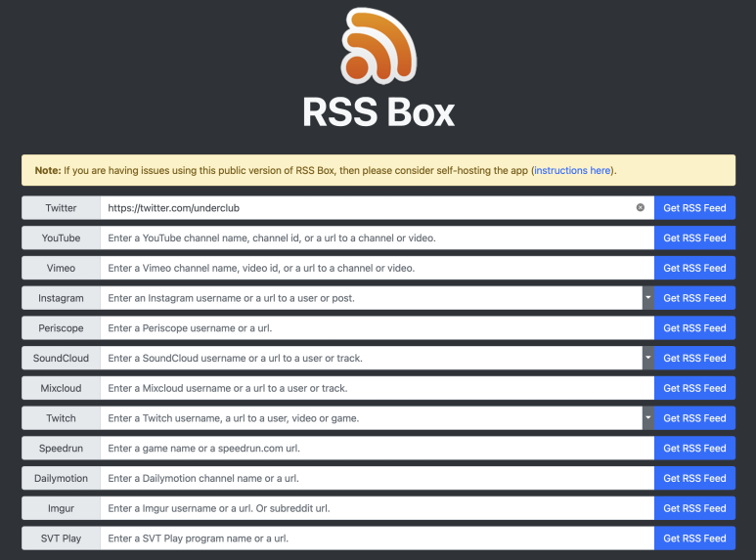Click the SVT Play row label
Screen dimensions: 756x560
pos(61,538)
